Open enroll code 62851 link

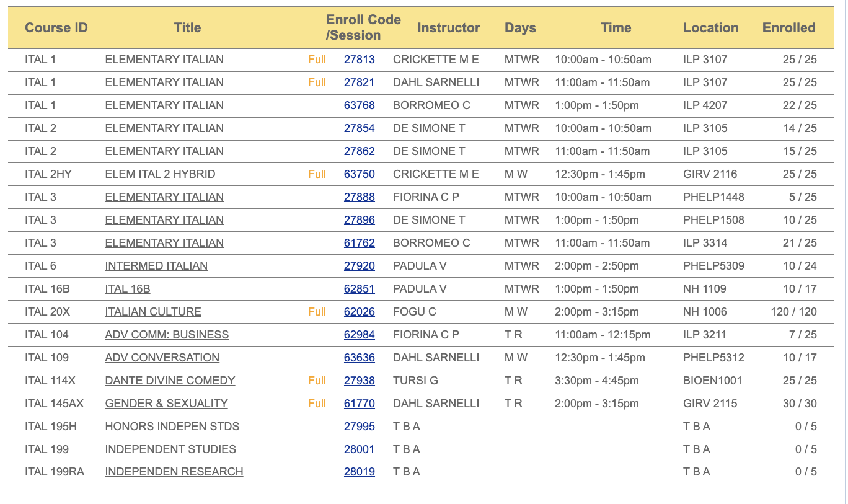coord(360,289)
